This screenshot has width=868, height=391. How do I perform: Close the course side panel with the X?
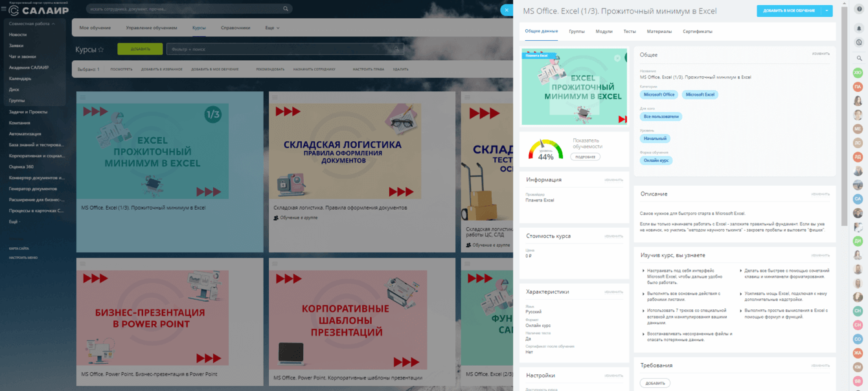(x=506, y=10)
